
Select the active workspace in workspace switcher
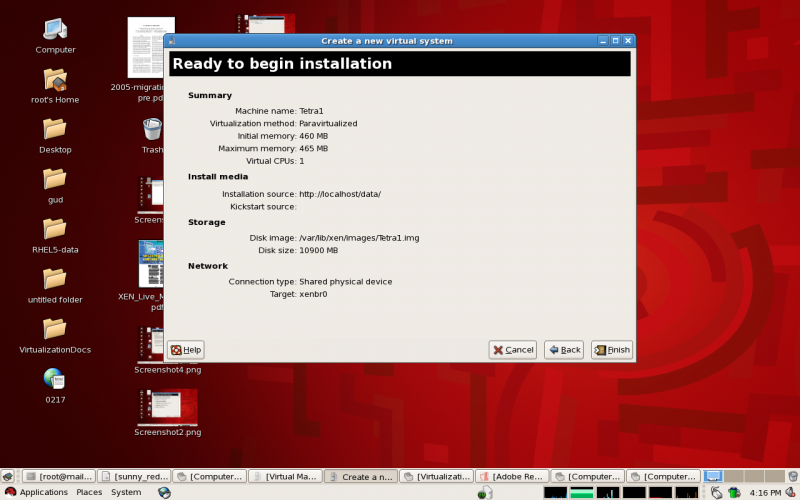click(x=713, y=477)
